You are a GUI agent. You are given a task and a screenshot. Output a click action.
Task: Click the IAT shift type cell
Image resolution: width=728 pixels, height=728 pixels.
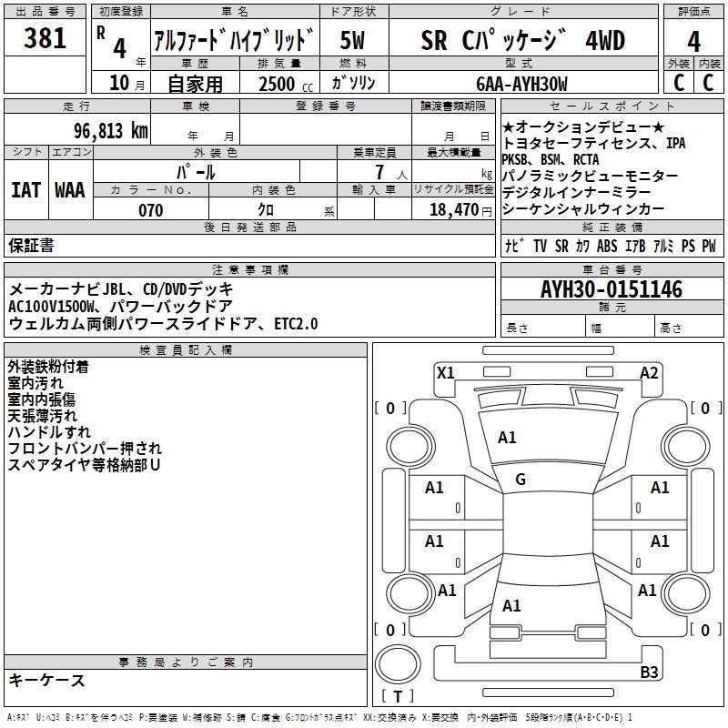[x=25, y=189]
